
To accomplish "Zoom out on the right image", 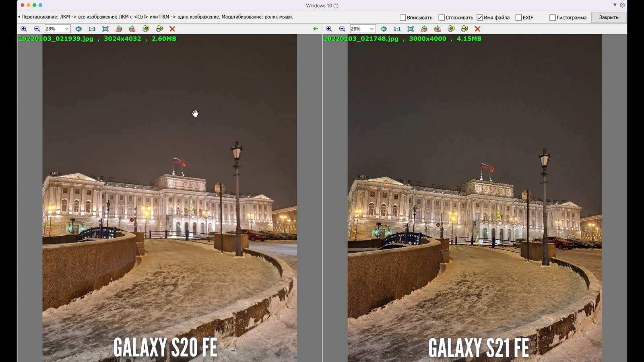I will tap(342, 29).
